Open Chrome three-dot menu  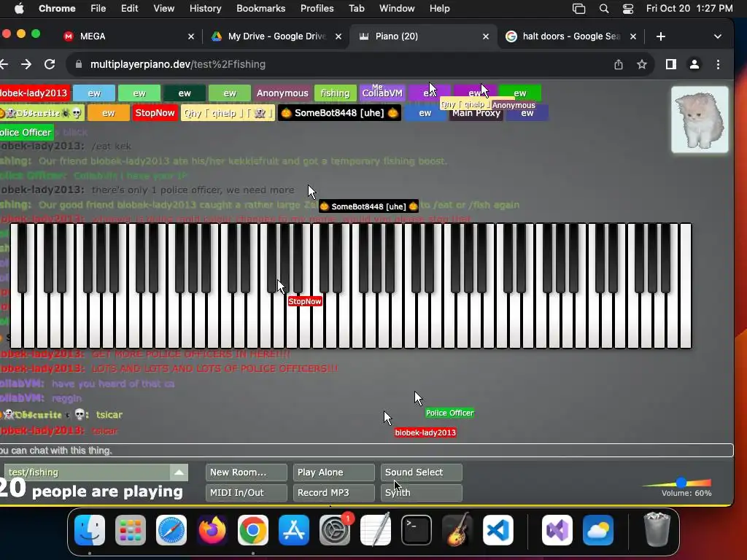click(718, 64)
